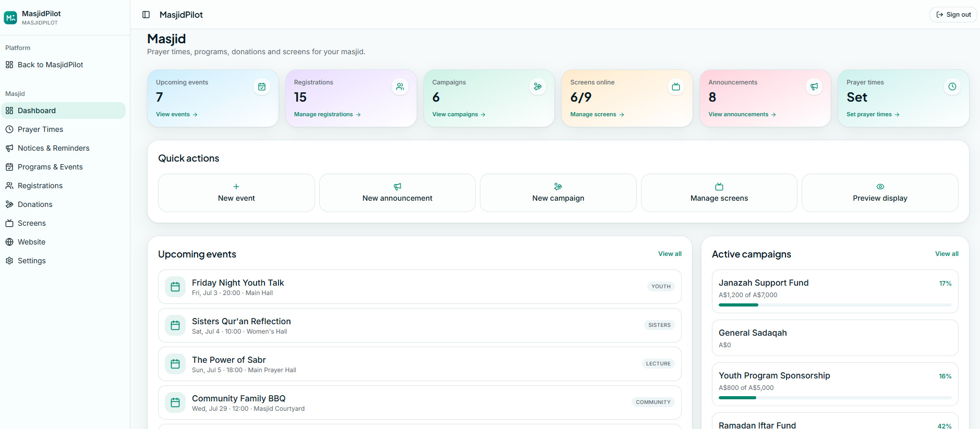Follow the View events link
This screenshot has width=980, height=429.
point(177,114)
